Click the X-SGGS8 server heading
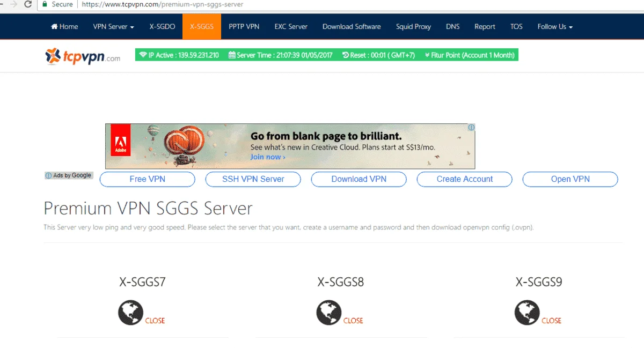The image size is (644, 348). [x=341, y=282]
